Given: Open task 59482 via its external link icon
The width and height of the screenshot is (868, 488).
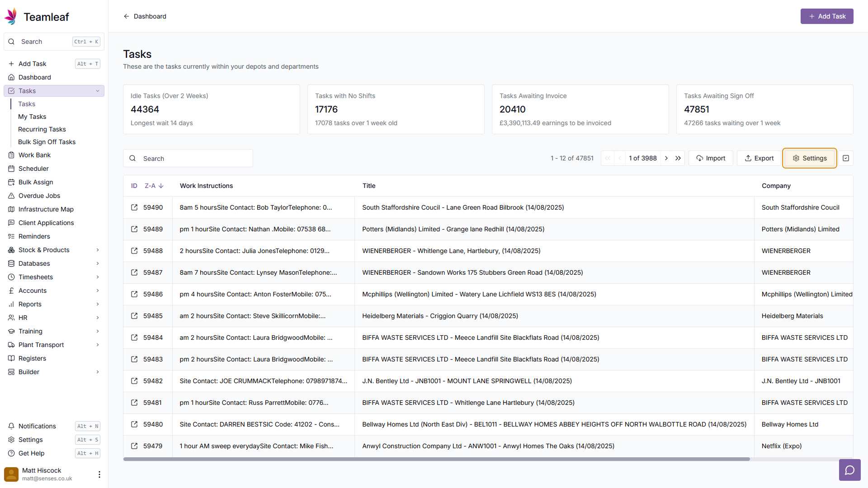Looking at the screenshot, I should pyautogui.click(x=134, y=381).
